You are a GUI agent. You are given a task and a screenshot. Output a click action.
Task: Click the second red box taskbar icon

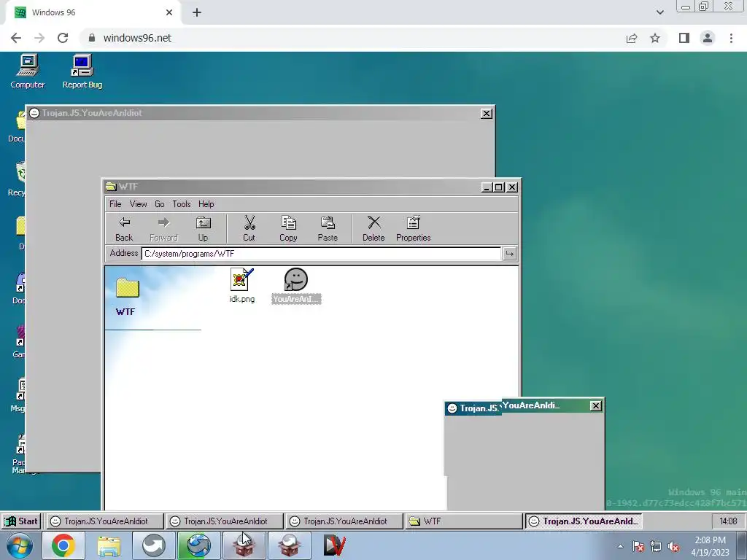pyautogui.click(x=289, y=545)
